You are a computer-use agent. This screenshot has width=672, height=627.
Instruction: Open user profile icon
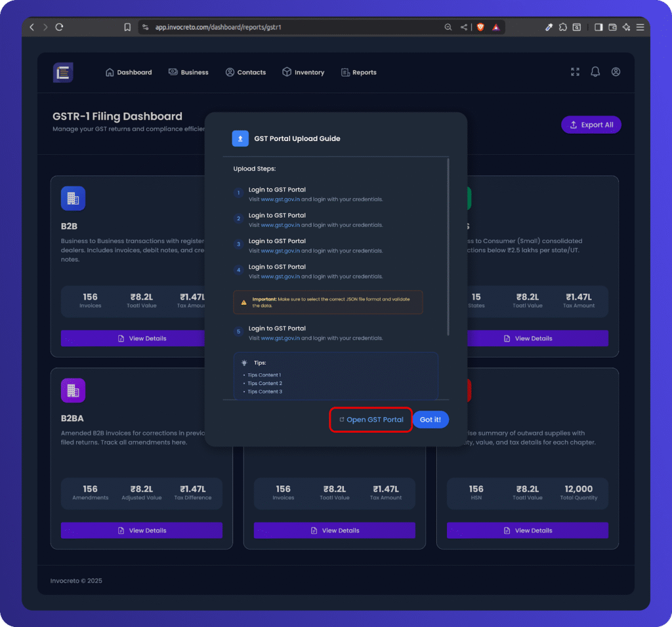[616, 72]
